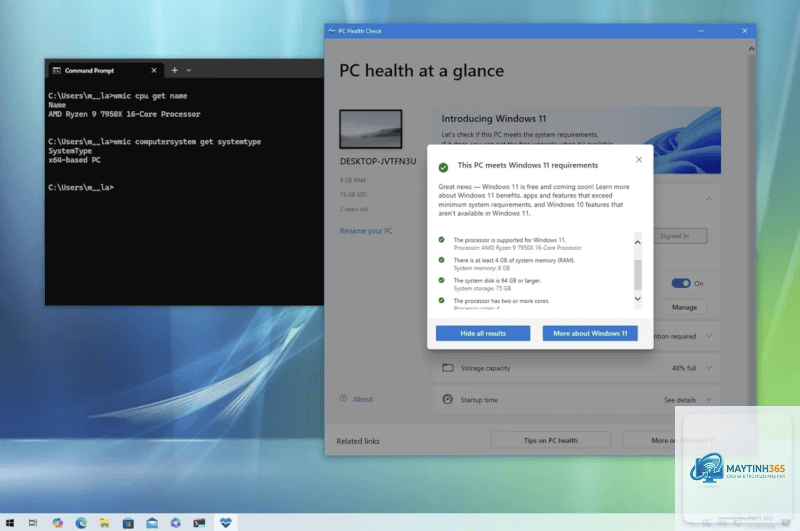Click the results list scroll down arrow
Screen dimensions: 800x531
tap(638, 299)
